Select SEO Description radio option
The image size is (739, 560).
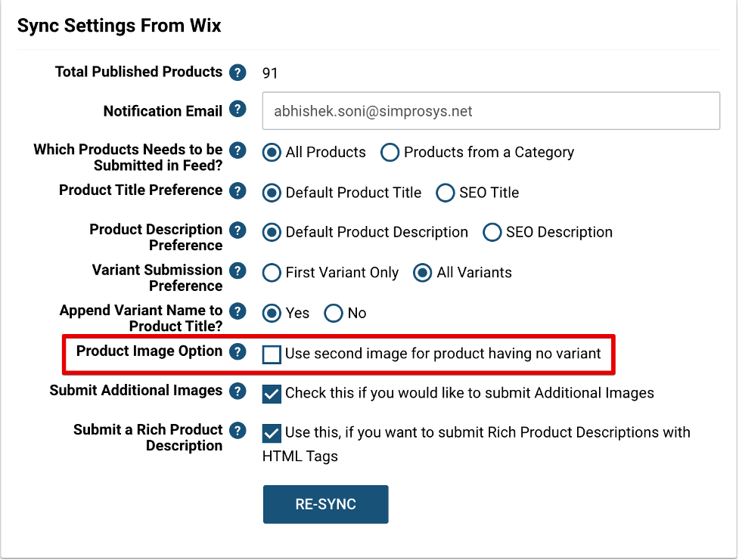point(492,232)
